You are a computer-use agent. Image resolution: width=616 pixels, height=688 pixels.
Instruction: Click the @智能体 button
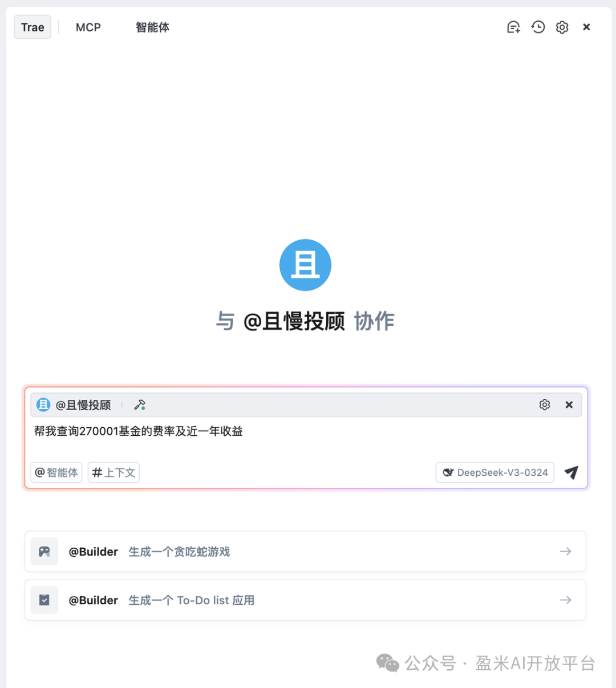coord(56,472)
